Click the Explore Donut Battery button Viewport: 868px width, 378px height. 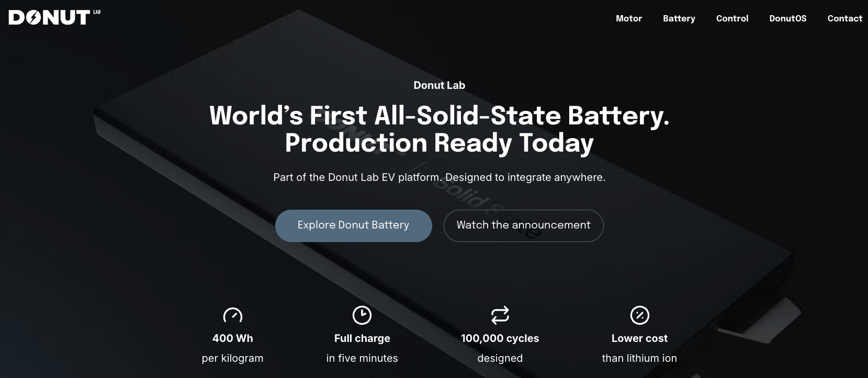tap(354, 226)
